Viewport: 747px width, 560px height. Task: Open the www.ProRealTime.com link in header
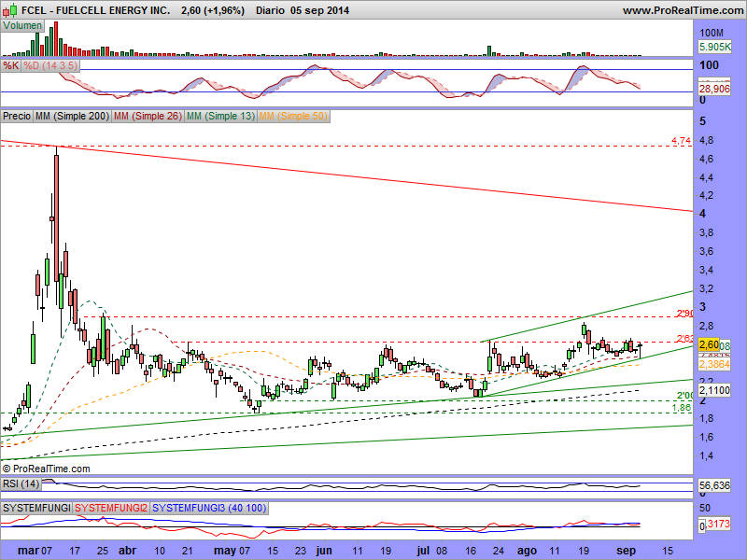click(683, 10)
